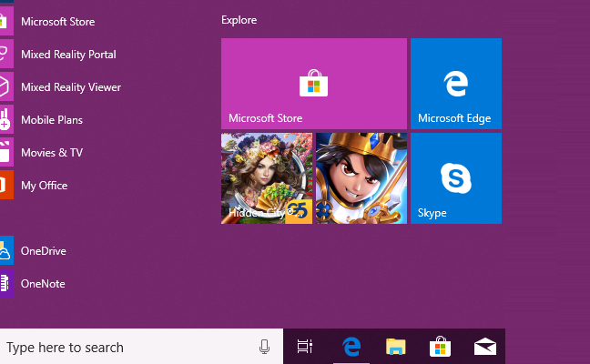Open the Hidden City game tile

click(267, 178)
